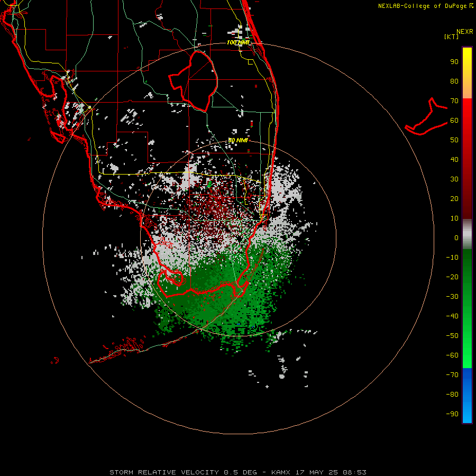The height and width of the screenshot is (476, 476).
Task: Click the gray zero-velocity segment of color bar
Action: (x=467, y=234)
